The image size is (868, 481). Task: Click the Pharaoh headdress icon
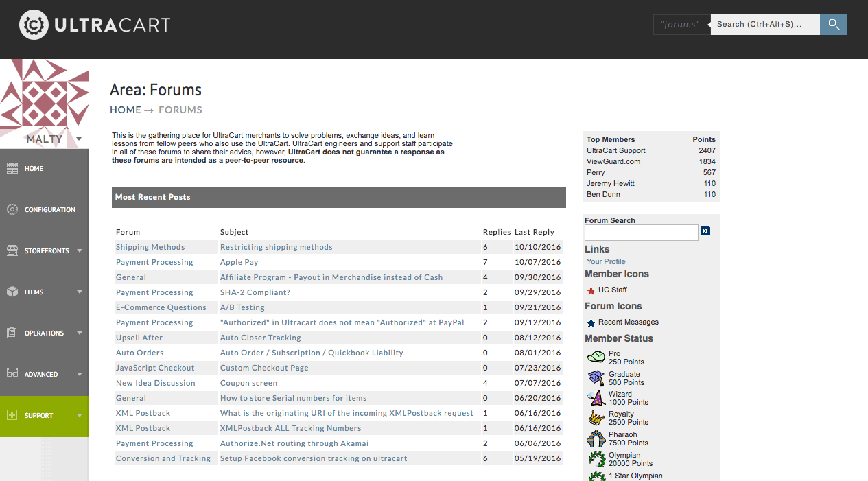click(596, 438)
